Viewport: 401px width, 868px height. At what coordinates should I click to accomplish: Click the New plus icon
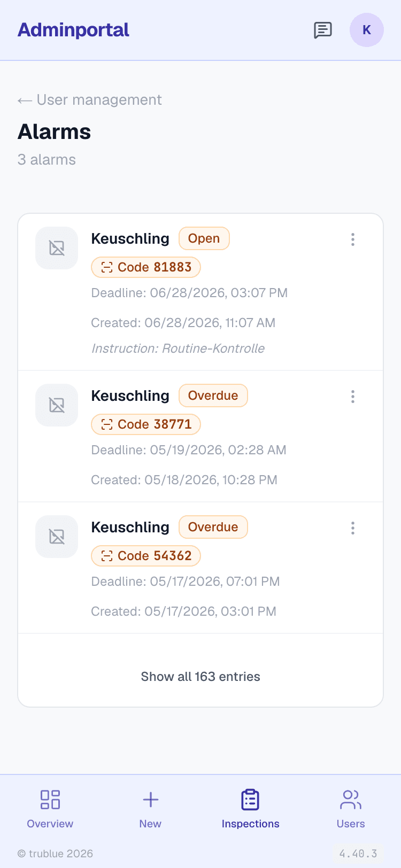pyautogui.click(x=151, y=800)
